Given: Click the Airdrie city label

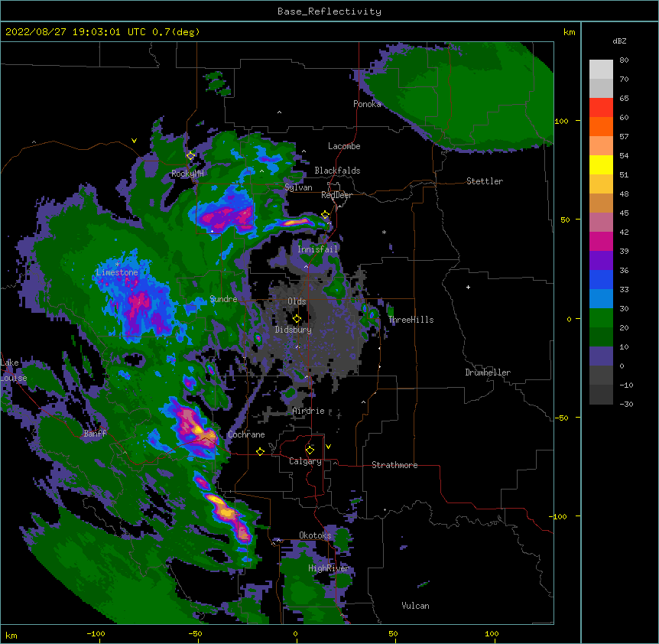Looking at the screenshot, I should 309,411.
